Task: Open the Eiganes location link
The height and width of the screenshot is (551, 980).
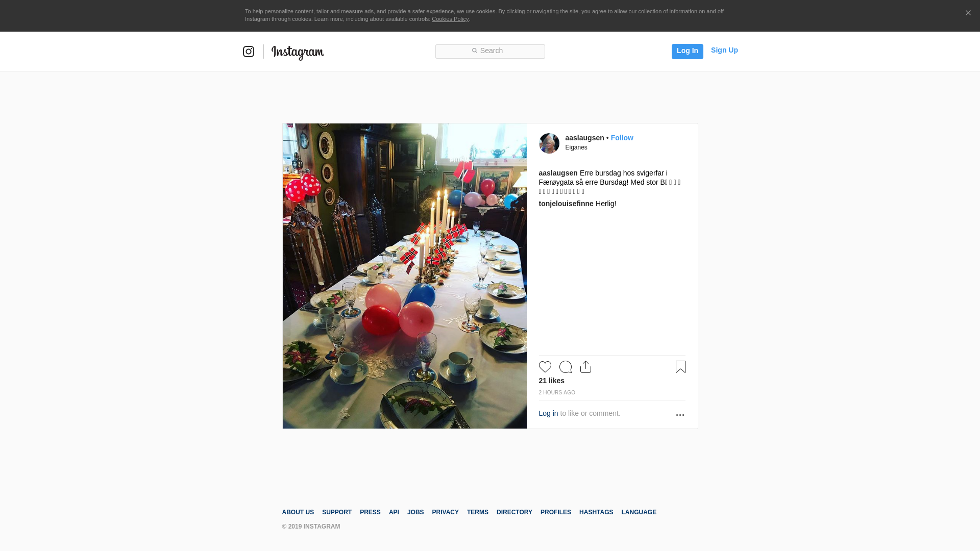Action: [x=576, y=147]
